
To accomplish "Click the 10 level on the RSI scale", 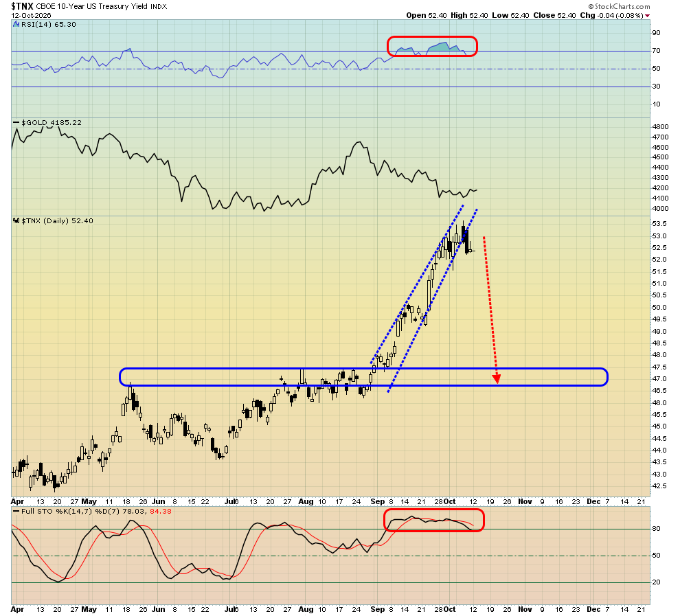I will coord(656,104).
